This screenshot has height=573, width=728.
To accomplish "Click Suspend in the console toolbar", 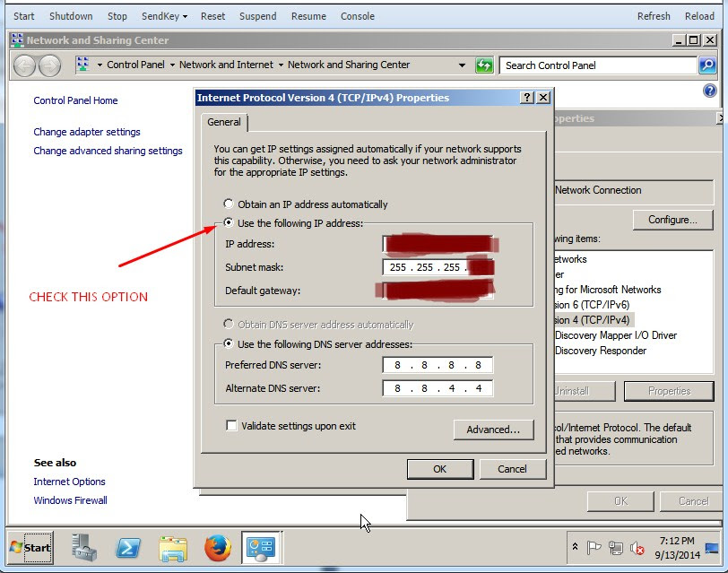I will pyautogui.click(x=257, y=16).
